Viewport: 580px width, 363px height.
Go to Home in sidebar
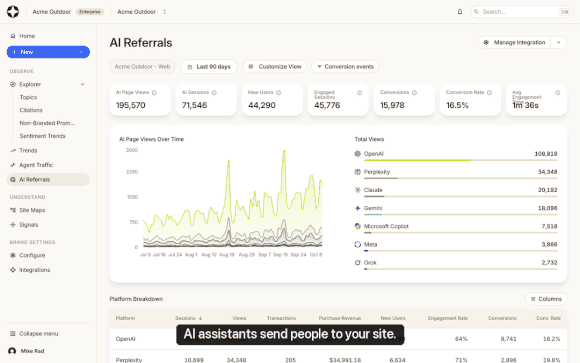click(27, 36)
